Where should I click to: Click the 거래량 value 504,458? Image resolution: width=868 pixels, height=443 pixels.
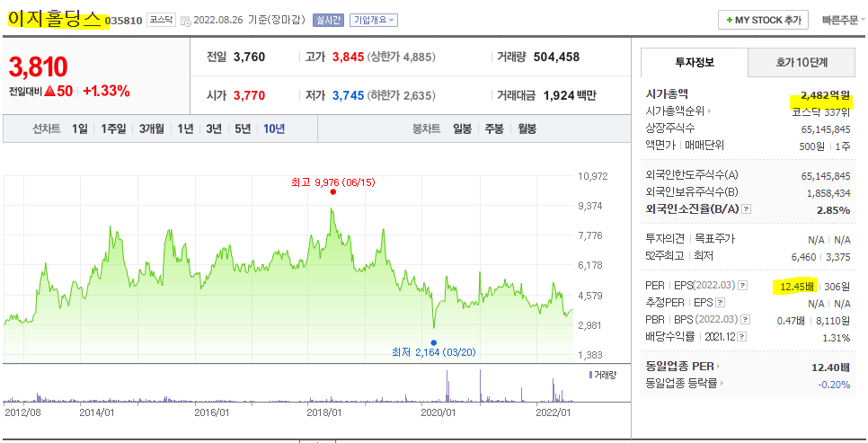(556, 57)
